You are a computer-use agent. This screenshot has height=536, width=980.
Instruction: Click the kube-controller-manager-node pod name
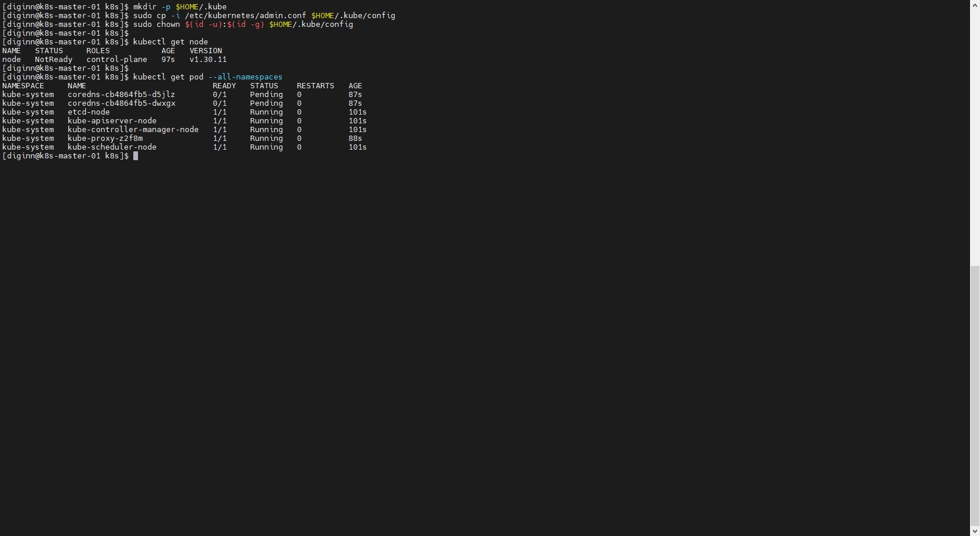point(133,130)
